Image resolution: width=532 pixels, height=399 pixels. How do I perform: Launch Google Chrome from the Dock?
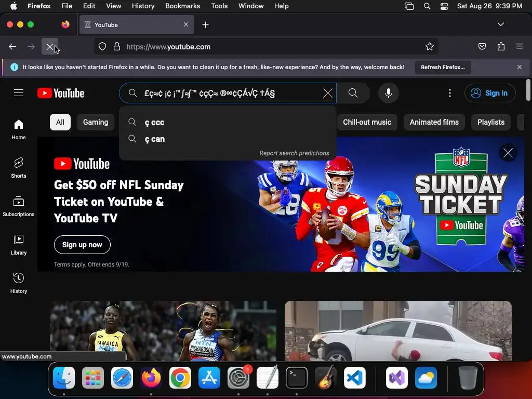pyautogui.click(x=180, y=377)
